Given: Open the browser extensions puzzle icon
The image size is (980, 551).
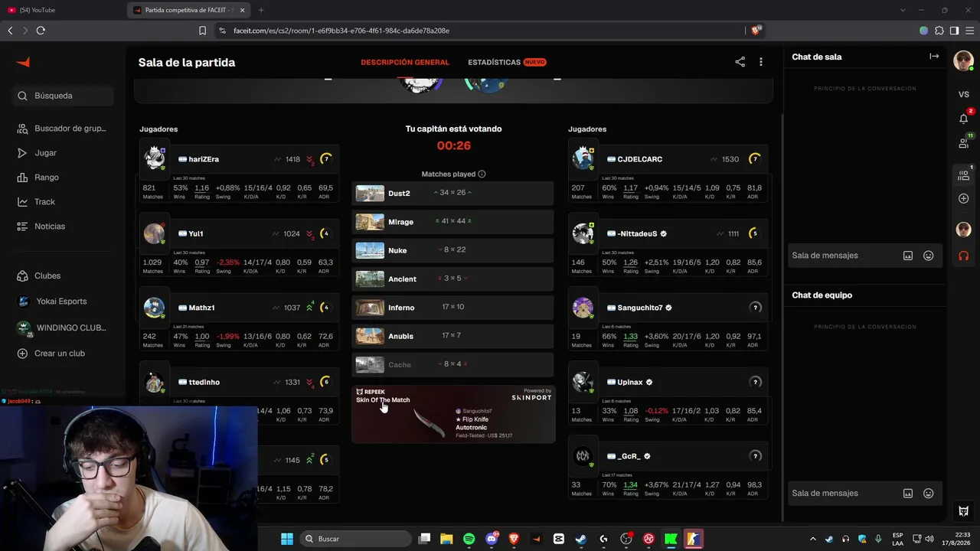Looking at the screenshot, I should (x=939, y=31).
